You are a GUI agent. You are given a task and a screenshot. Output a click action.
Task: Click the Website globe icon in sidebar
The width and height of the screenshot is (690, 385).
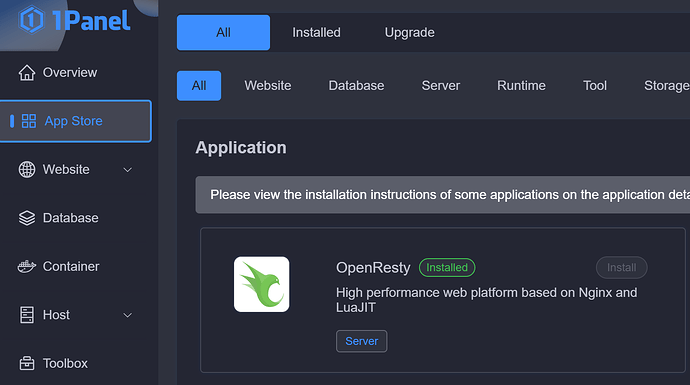tap(27, 169)
